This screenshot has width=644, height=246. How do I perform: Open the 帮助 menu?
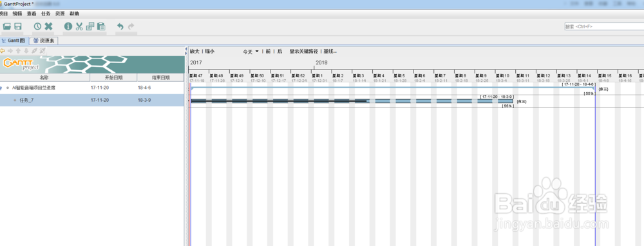coord(74,14)
